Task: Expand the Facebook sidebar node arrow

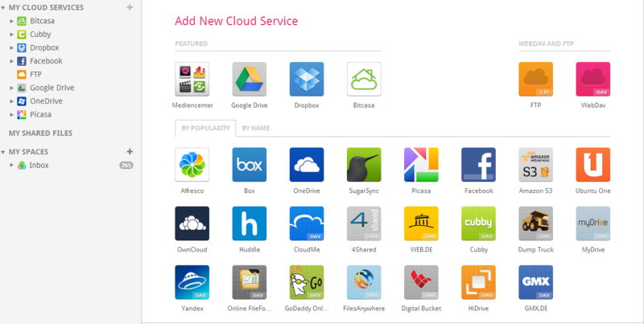Action: click(x=11, y=61)
